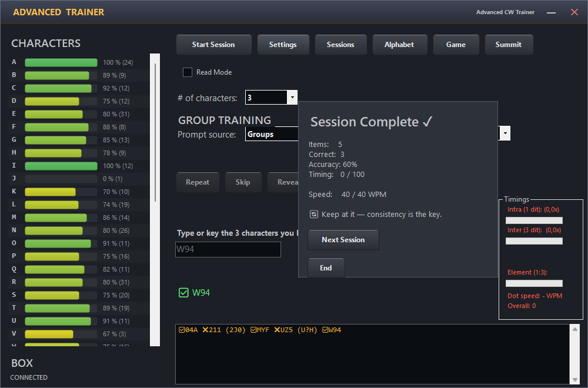Click the Intra (1 dit) timing bar
The height and width of the screenshot is (388, 588).
coord(534,220)
